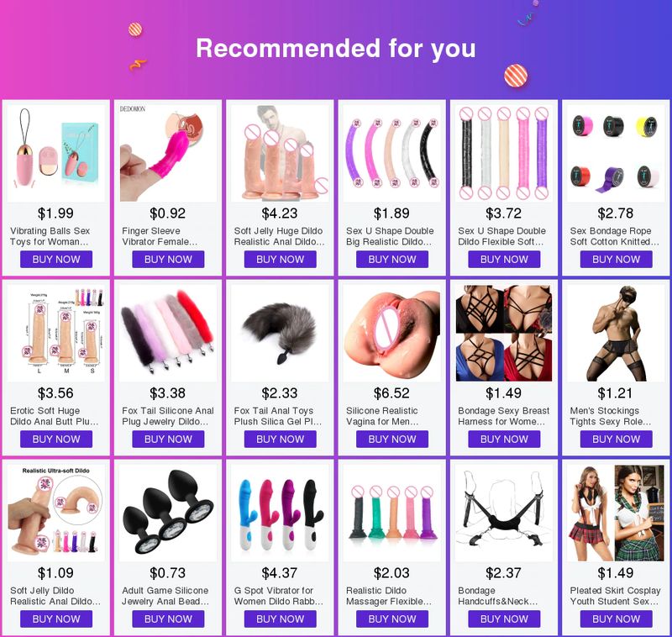Open the breast harness product image
Screen dimensions: 672x637
tap(503, 333)
